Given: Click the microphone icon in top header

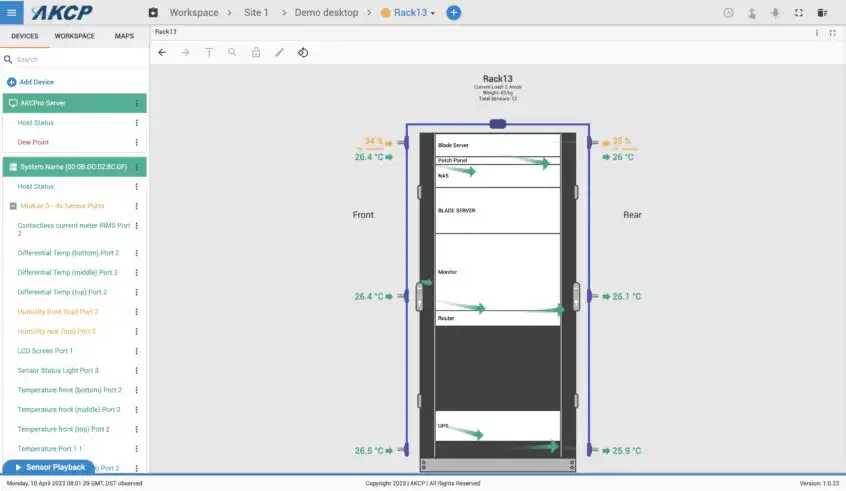Looking at the screenshot, I should click(775, 12).
